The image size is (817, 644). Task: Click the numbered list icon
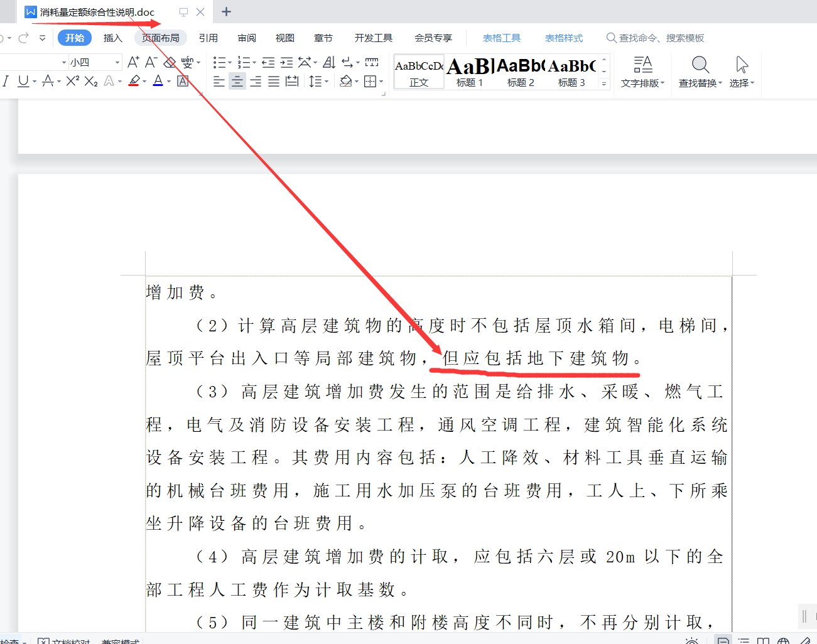click(244, 62)
